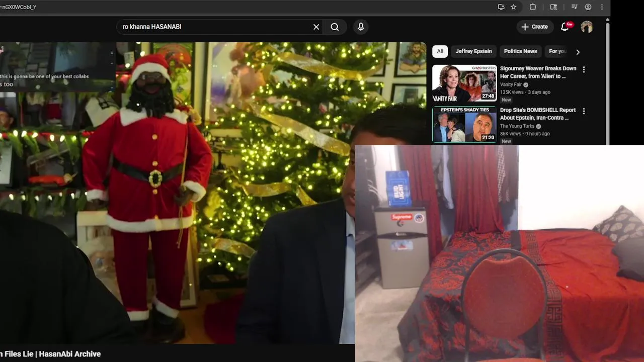This screenshot has height=362, width=644.
Task: Click the 135K views • 3 days ago text
Action: [525, 93]
